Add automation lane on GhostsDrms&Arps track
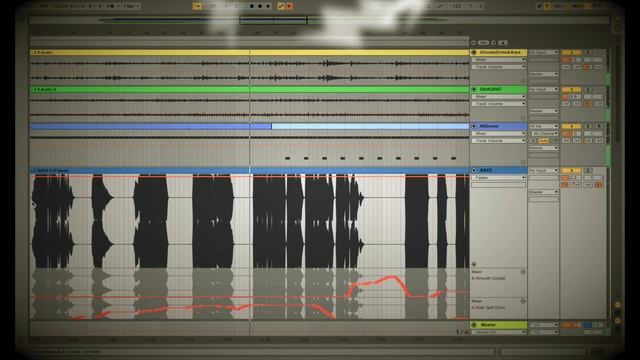 pos(523,81)
